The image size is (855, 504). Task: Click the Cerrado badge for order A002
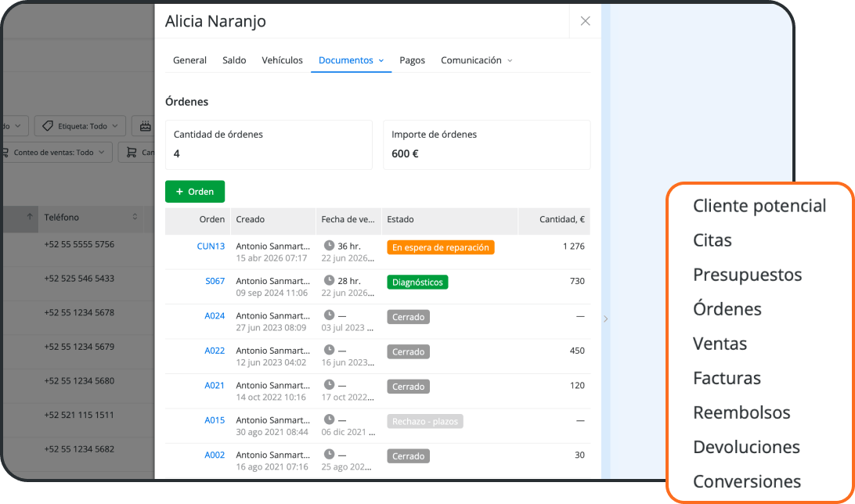pyautogui.click(x=409, y=456)
